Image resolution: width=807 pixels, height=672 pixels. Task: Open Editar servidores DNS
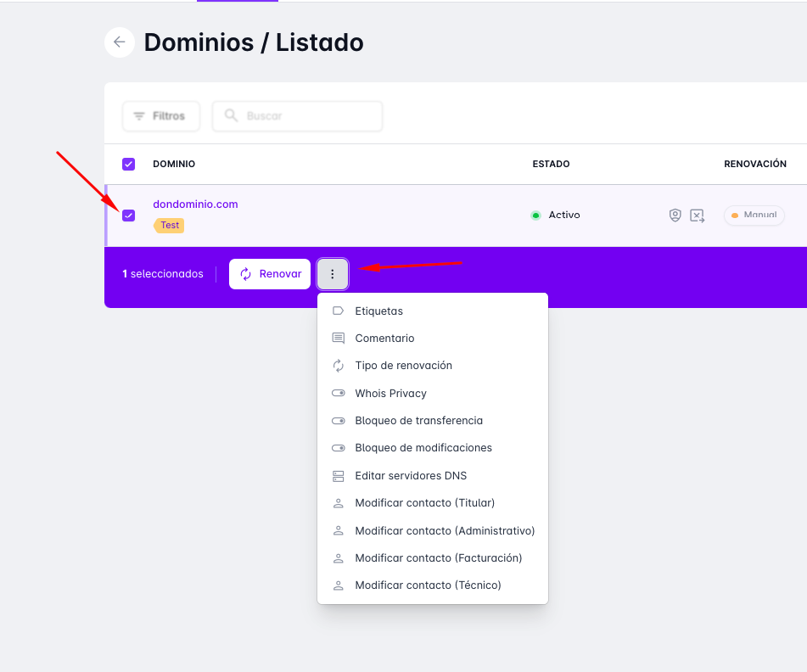pyautogui.click(x=411, y=476)
